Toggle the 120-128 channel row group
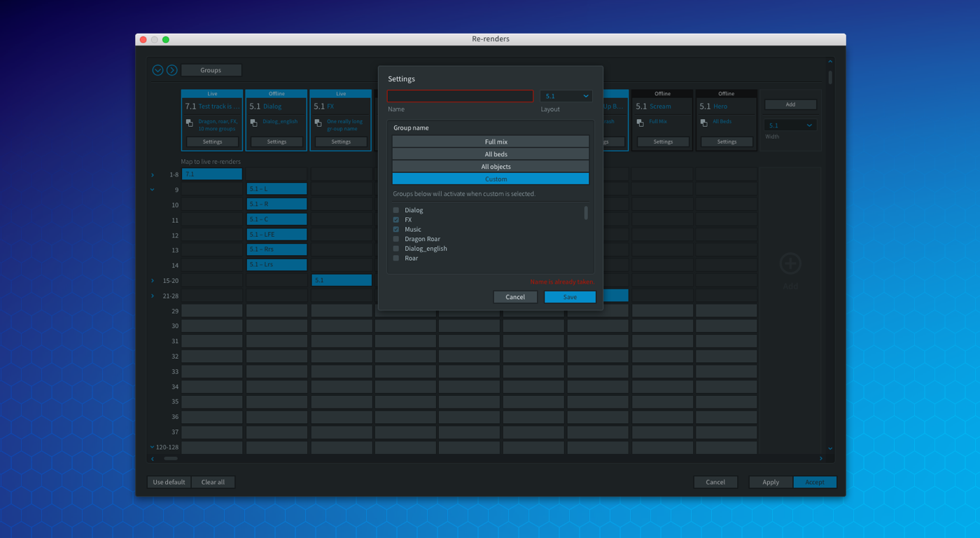 point(153,447)
